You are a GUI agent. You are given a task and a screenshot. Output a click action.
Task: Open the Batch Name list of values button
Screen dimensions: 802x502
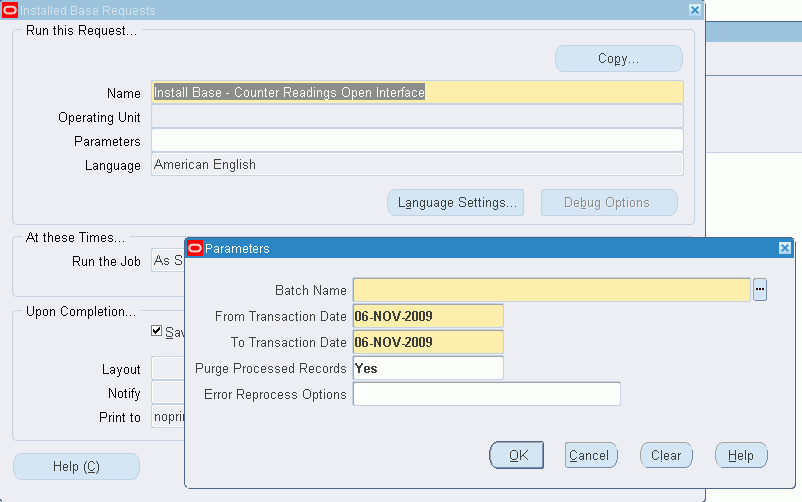point(760,290)
